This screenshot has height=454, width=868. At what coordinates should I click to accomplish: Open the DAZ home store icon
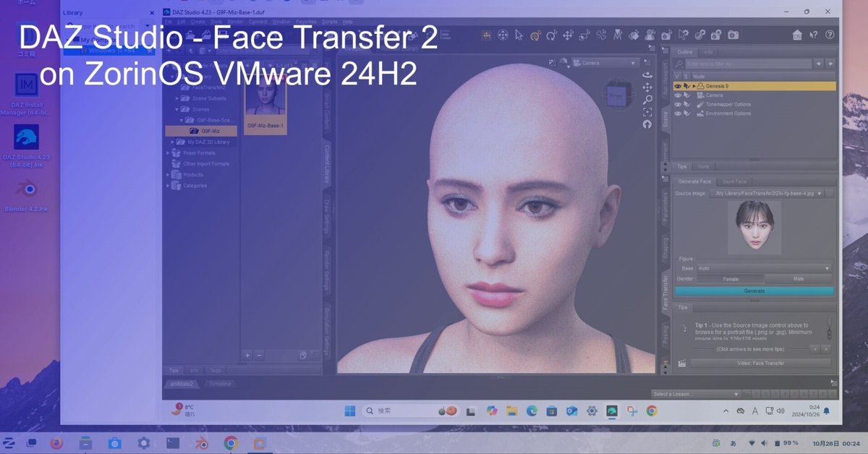[x=797, y=35]
